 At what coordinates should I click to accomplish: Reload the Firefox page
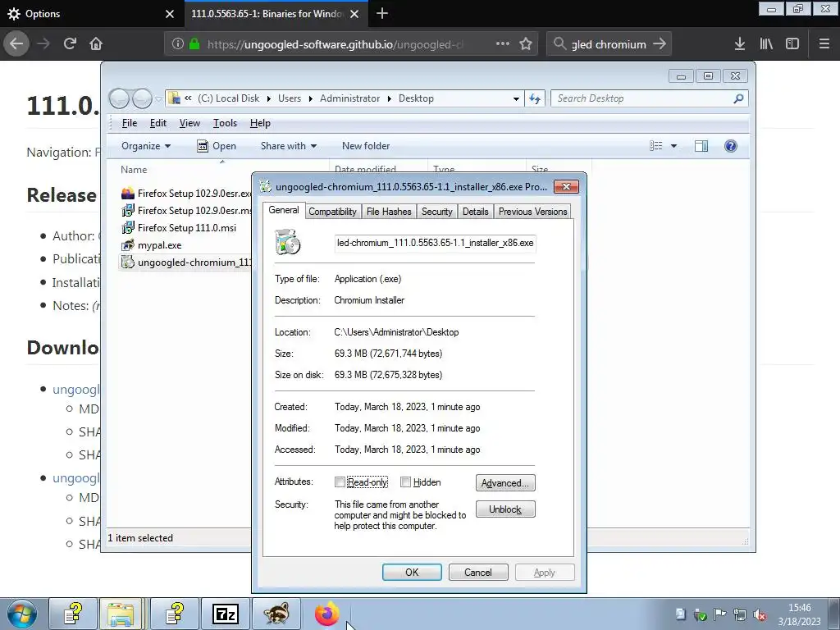[71, 44]
